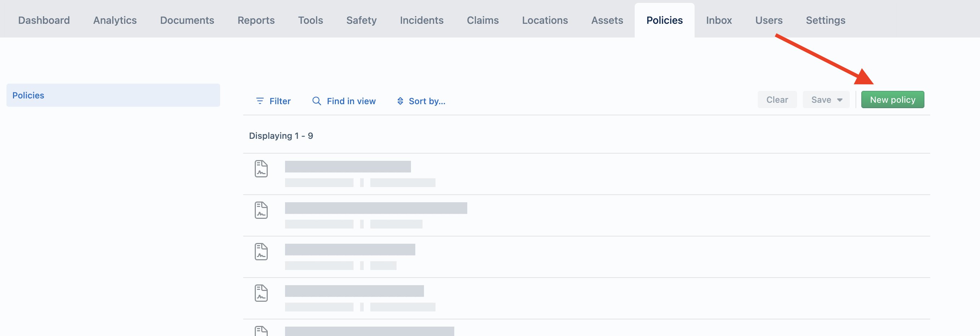Click the first policy document icon
The height and width of the screenshot is (336, 980).
coord(261,169)
